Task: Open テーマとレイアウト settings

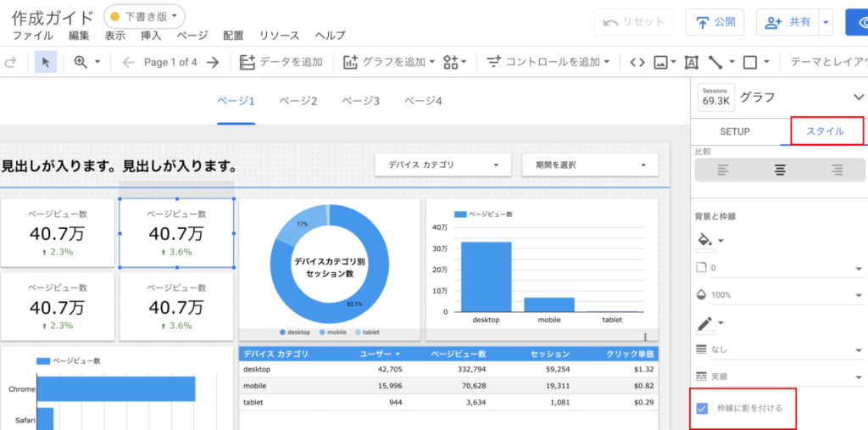Action: [x=829, y=63]
